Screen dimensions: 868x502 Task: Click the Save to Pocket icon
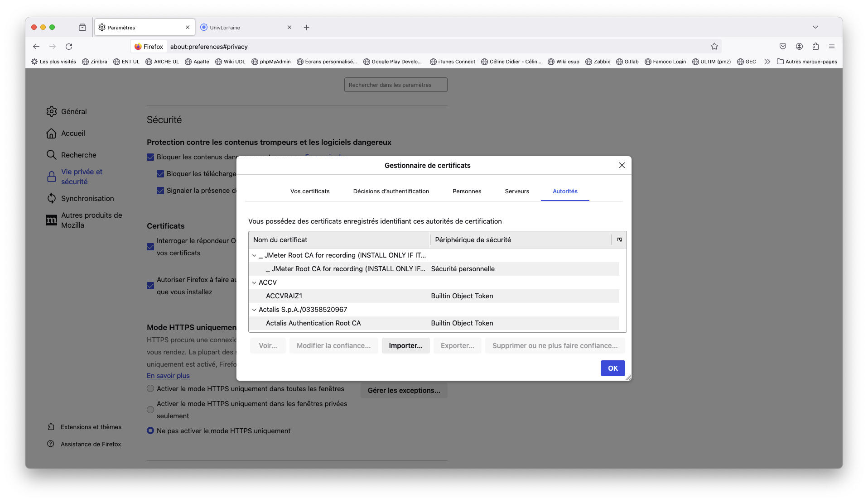click(x=783, y=47)
